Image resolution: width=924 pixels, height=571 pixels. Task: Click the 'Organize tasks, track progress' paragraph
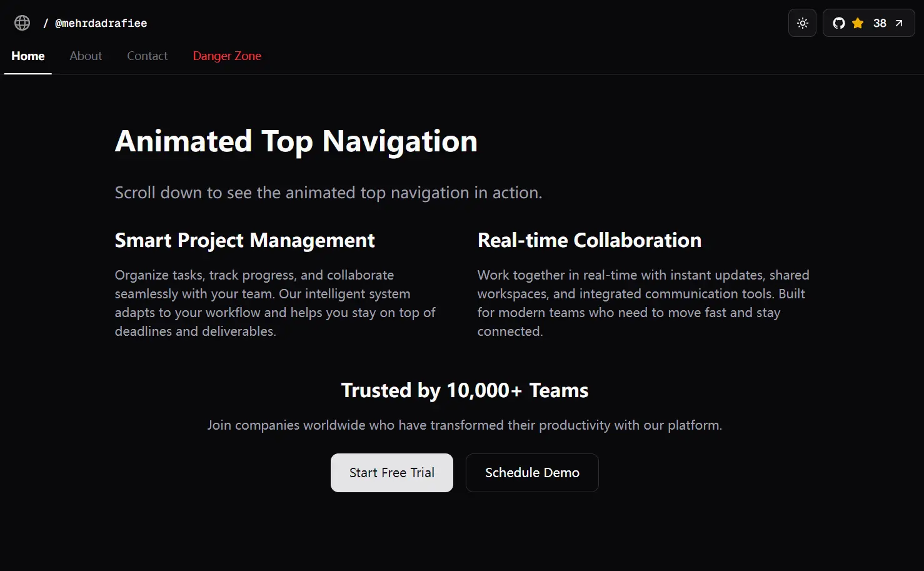[x=275, y=303]
